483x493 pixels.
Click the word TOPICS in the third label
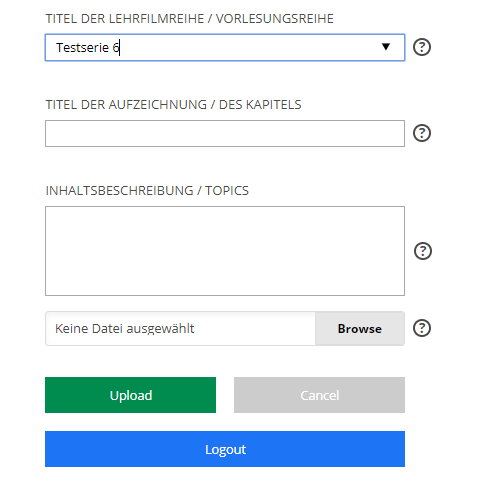[x=227, y=191]
